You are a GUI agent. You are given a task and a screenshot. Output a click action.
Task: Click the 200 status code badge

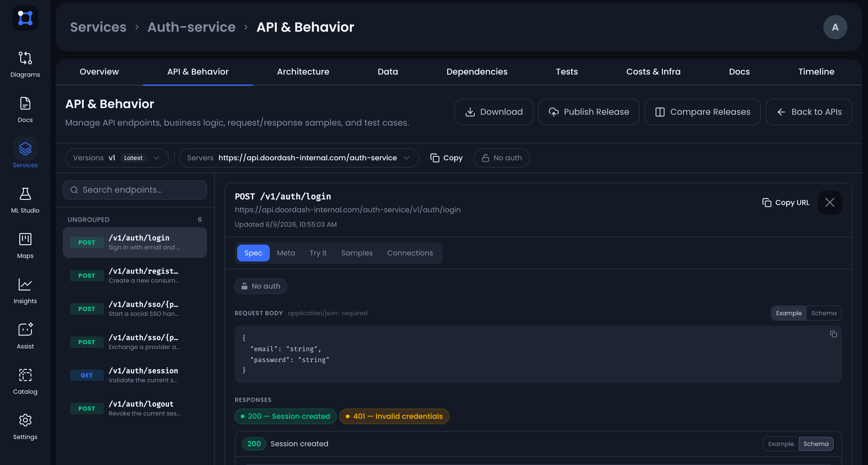(254, 444)
